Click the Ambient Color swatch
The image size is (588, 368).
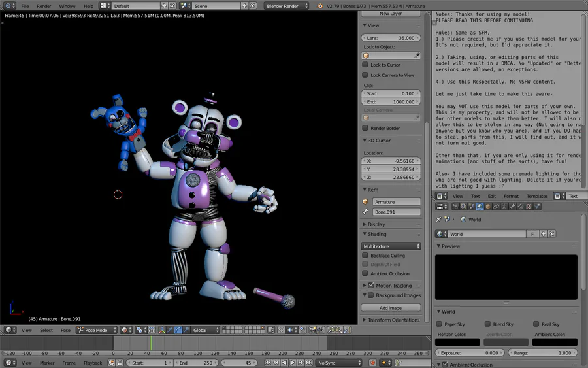click(555, 342)
